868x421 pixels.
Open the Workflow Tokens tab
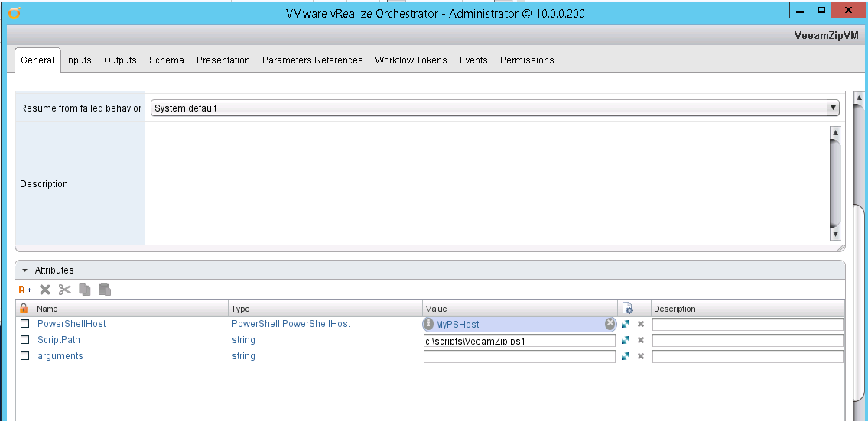[x=411, y=60]
